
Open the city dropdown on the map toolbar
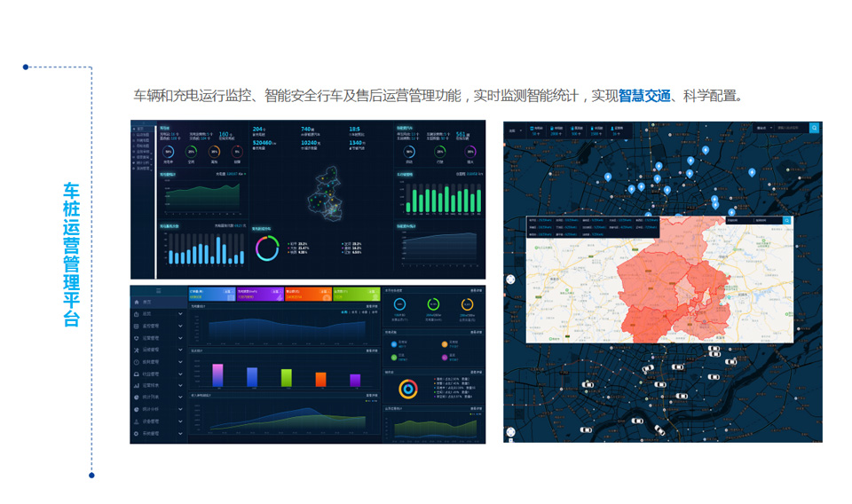513,130
